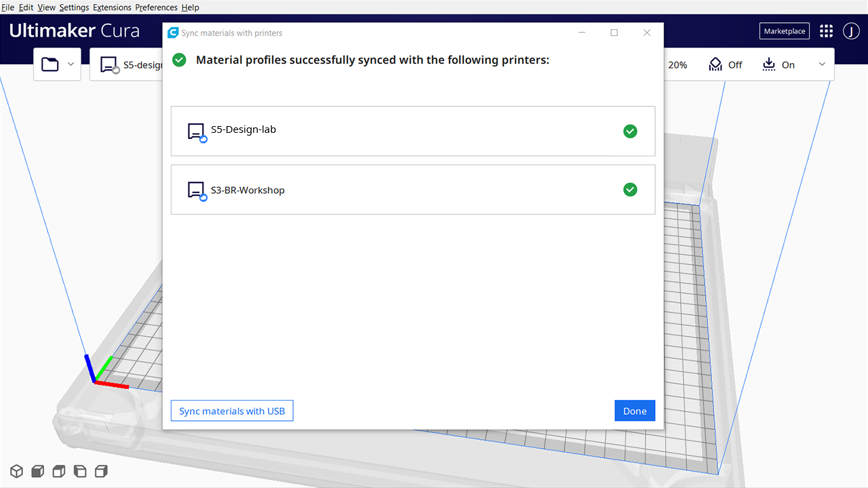Switch to front view cube
The image size is (868, 488).
38,471
